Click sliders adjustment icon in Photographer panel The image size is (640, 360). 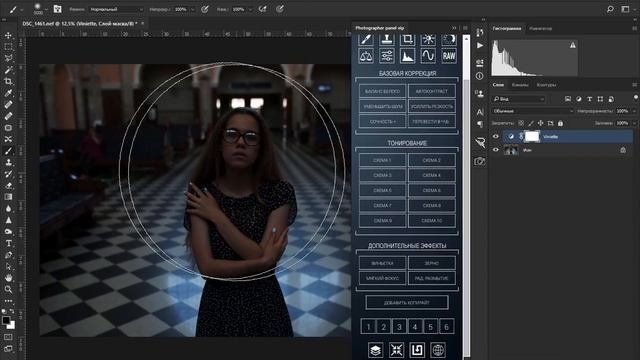[x=387, y=56]
